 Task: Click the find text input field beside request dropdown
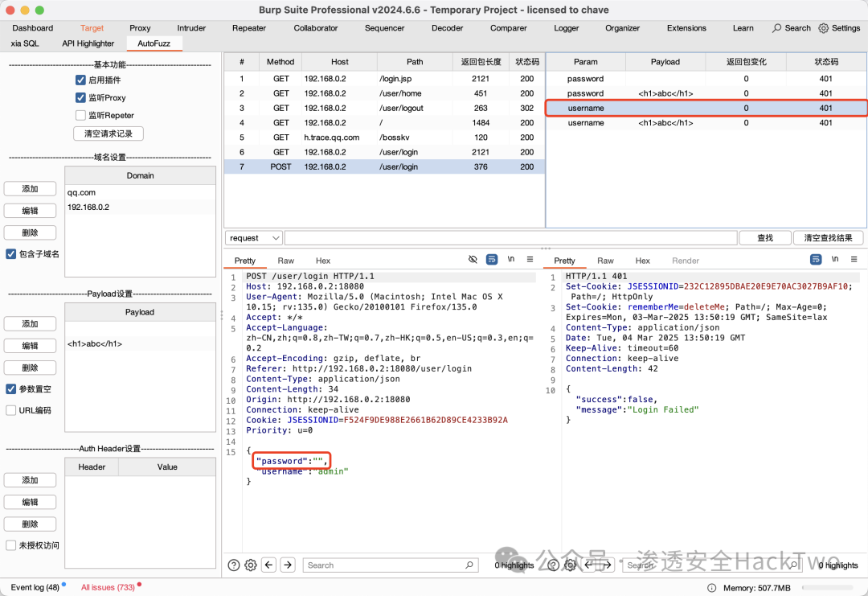tap(510, 237)
